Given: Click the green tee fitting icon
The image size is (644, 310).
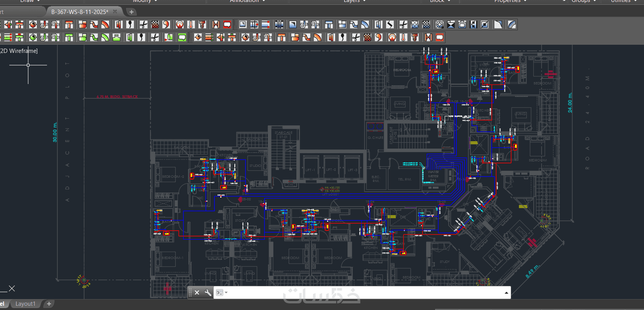Looking at the screenshot, I should point(69,37).
